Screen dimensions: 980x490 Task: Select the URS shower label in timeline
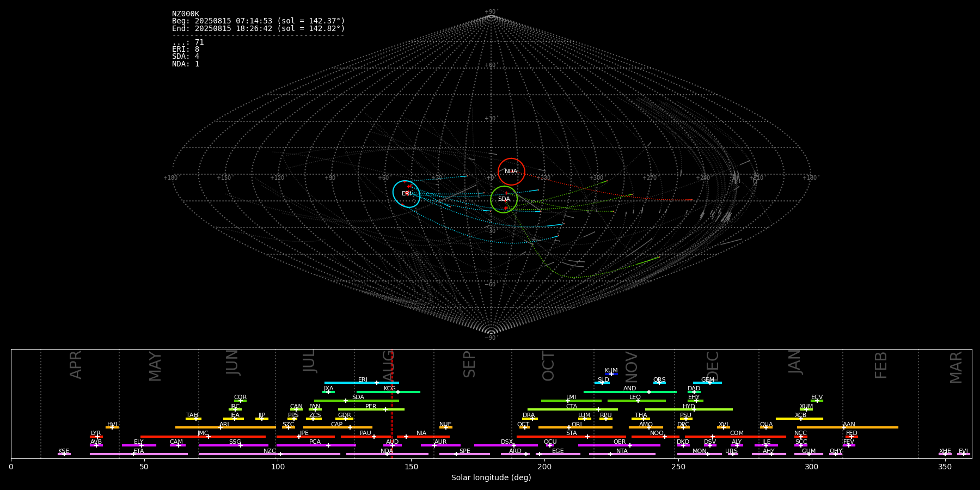coord(731,451)
